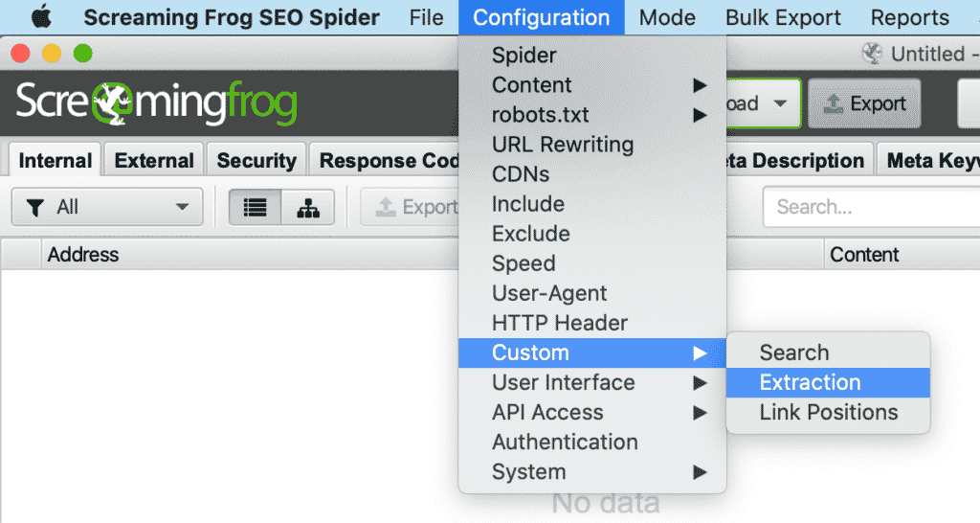Viewport: 980px width, 523px height.
Task: Open the Mode menu
Action: pos(667,17)
